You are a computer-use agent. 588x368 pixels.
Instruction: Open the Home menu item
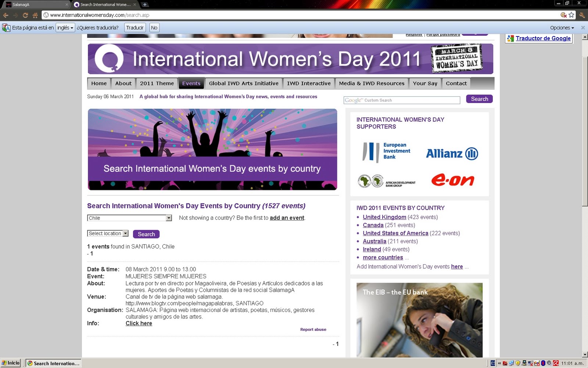coord(99,84)
